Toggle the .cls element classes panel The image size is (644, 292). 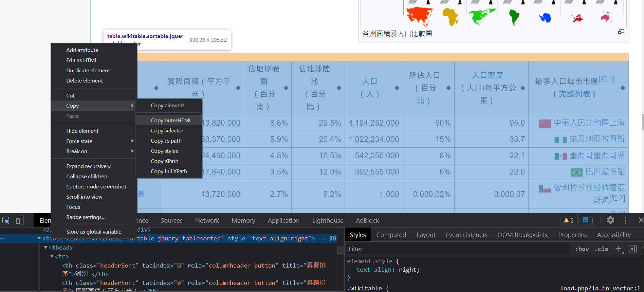click(601, 249)
